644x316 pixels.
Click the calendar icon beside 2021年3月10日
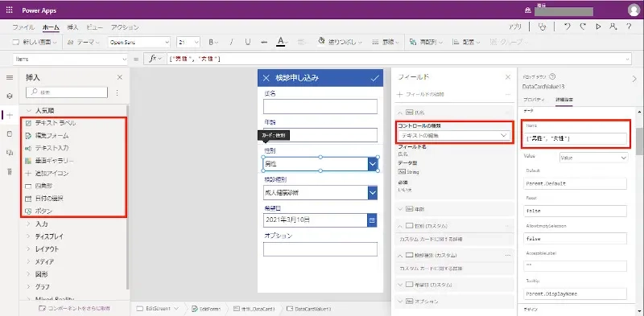click(x=372, y=220)
